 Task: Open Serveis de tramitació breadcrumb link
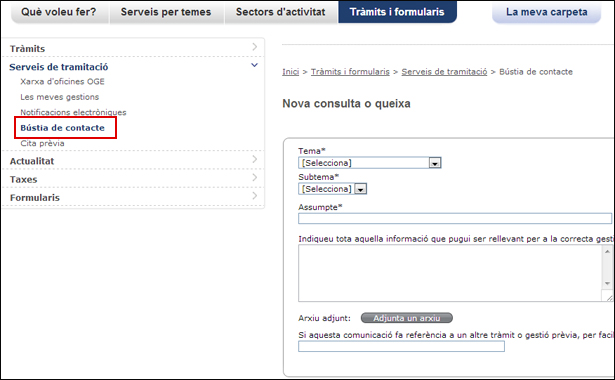(x=444, y=72)
